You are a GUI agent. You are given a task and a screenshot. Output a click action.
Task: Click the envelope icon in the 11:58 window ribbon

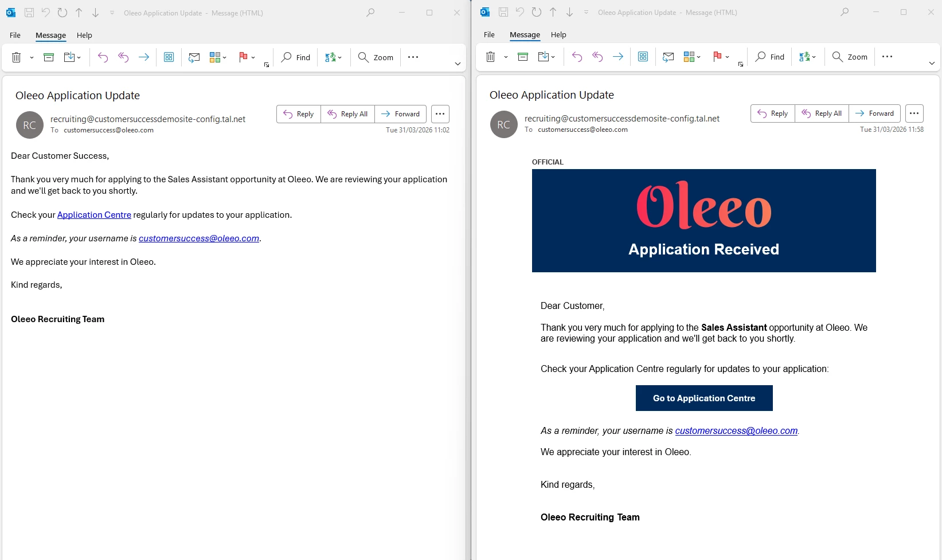point(669,57)
